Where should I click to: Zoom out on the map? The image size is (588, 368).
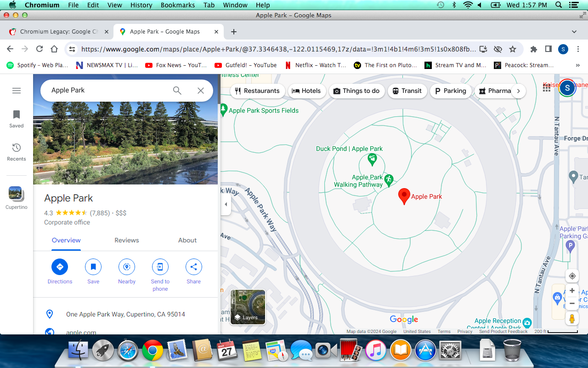(x=572, y=304)
